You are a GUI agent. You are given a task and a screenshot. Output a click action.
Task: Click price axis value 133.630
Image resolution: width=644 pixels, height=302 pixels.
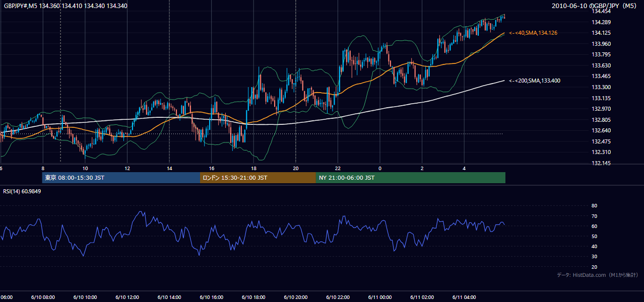601,65
